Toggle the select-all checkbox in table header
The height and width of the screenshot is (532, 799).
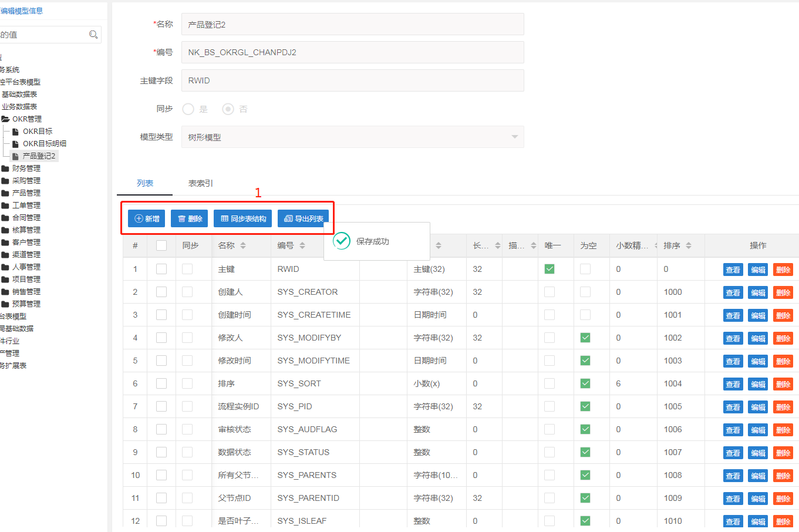(161, 245)
